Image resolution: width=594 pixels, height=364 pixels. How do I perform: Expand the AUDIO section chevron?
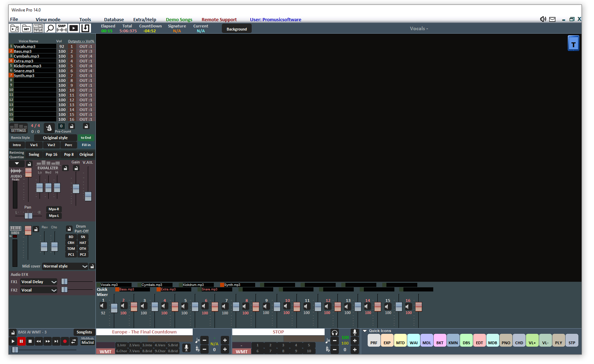click(x=16, y=163)
